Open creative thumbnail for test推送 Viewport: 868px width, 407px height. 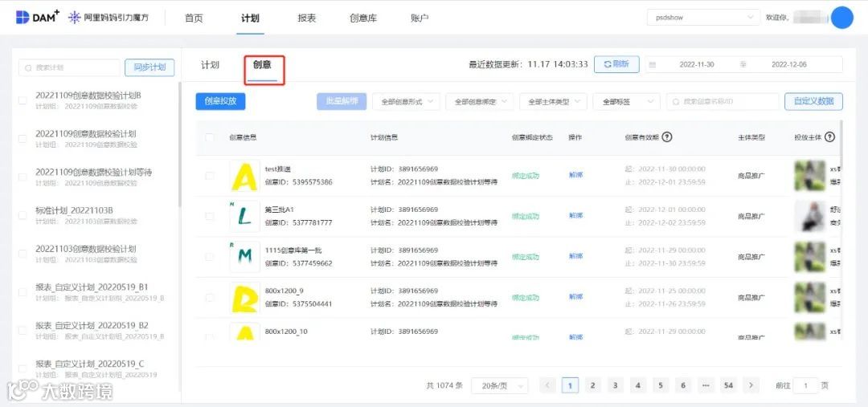244,176
